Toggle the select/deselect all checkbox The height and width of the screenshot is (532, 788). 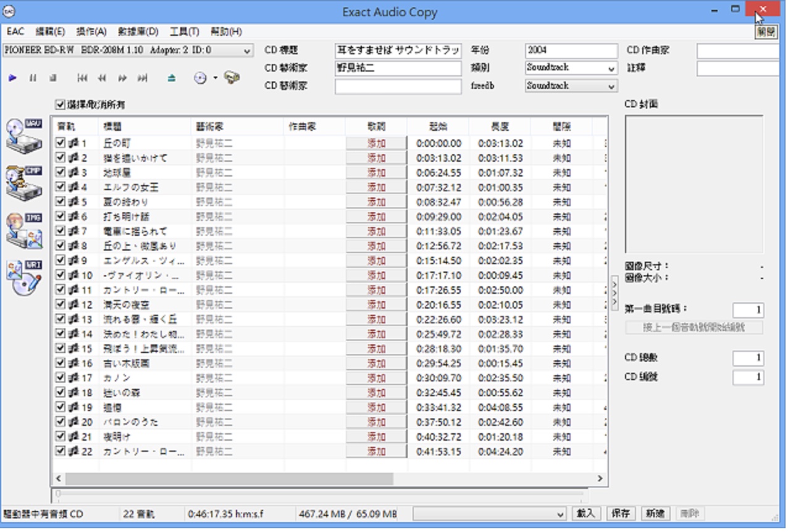[60, 105]
